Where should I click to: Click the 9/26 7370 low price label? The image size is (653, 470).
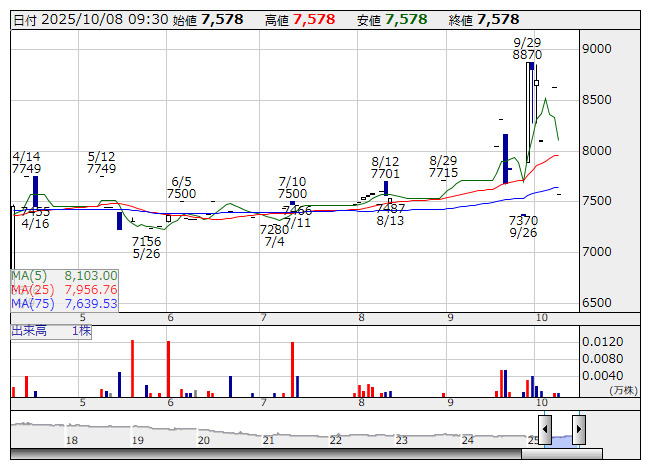pos(522,226)
